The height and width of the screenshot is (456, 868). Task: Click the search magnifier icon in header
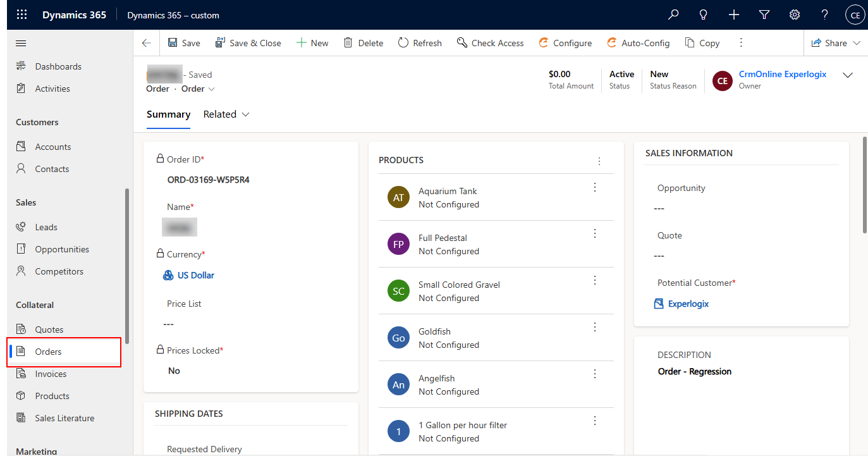pos(673,15)
